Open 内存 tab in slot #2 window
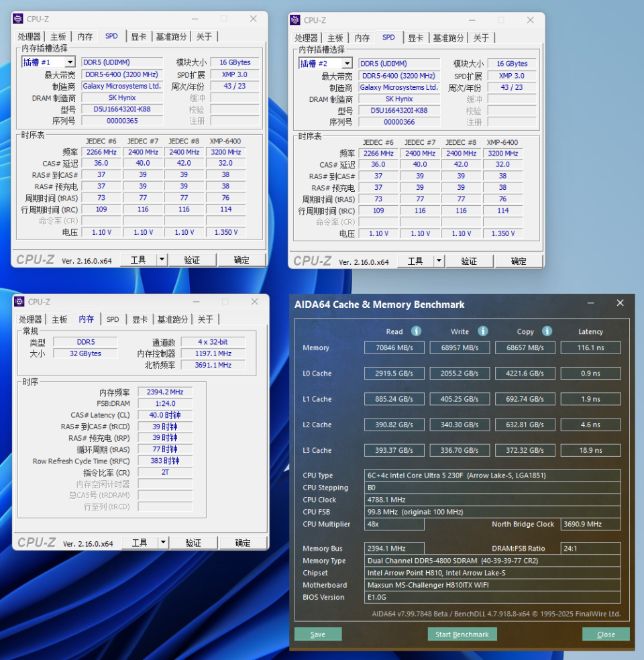This screenshot has width=644, height=660. click(362, 38)
